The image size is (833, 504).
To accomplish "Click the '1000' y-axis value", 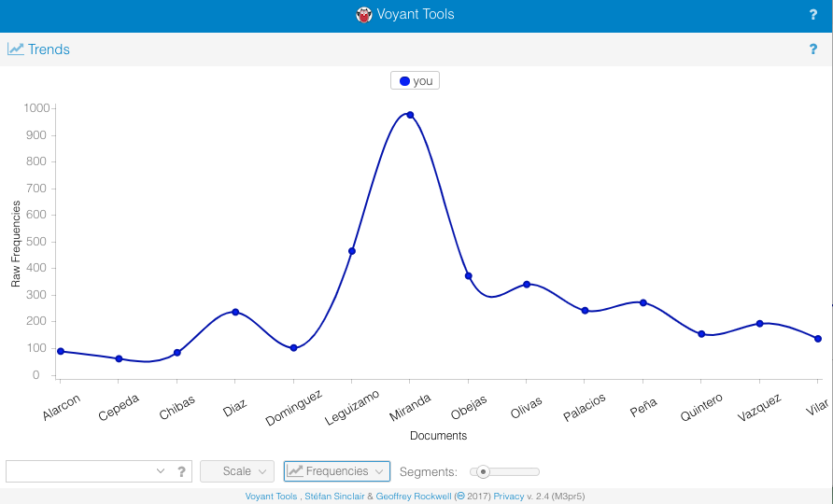I will (x=36, y=108).
